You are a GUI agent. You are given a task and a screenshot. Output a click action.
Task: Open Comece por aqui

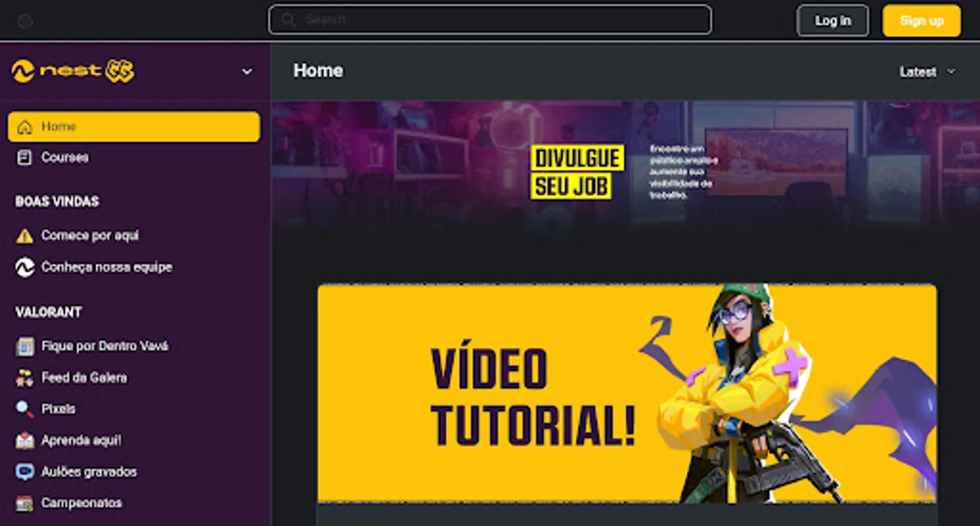(x=134, y=236)
